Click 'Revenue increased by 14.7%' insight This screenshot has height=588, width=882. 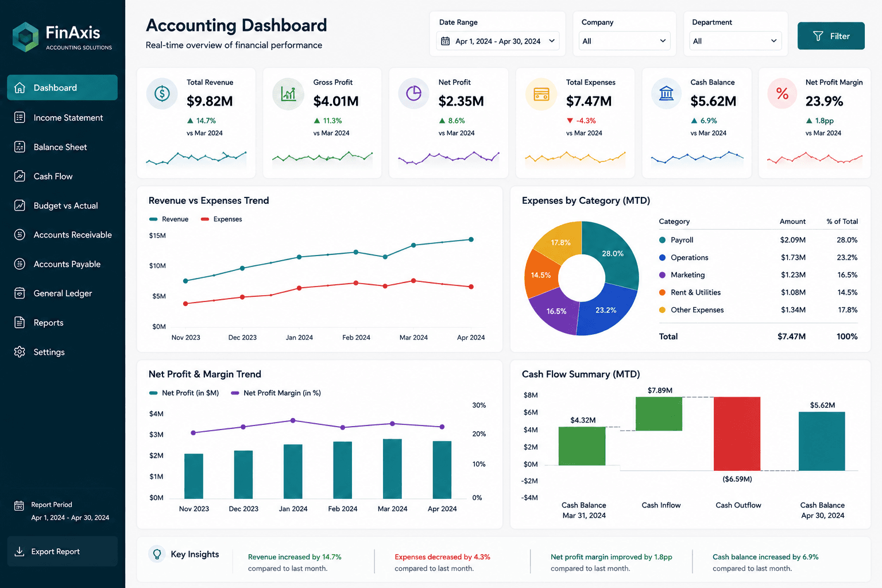[295, 557]
